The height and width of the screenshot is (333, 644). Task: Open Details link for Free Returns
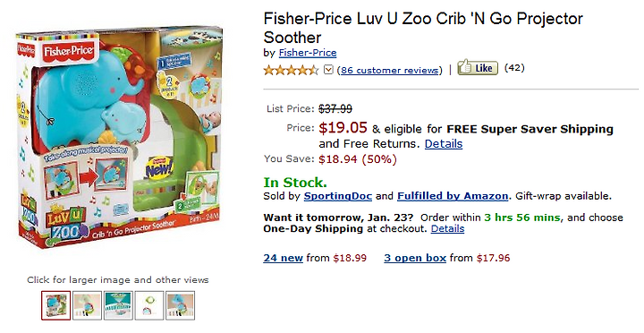click(444, 144)
